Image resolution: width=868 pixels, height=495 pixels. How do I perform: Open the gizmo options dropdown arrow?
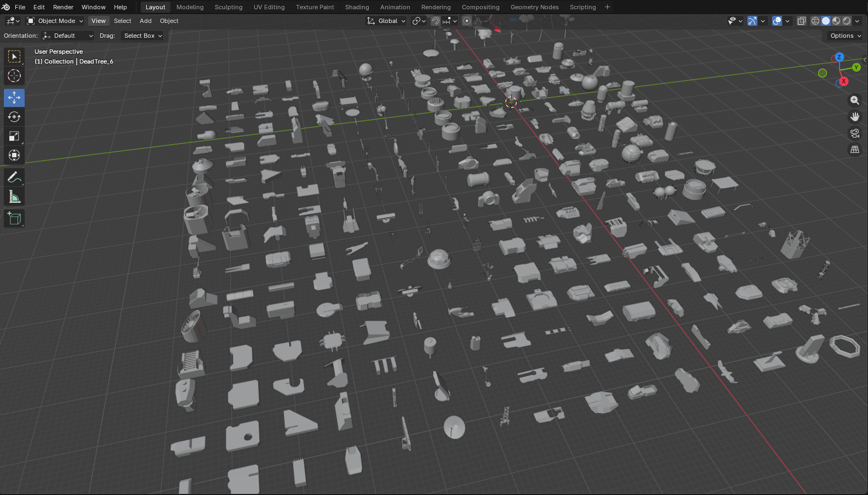763,21
